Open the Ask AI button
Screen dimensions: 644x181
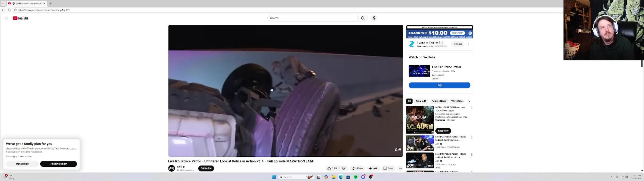[x=373, y=168]
